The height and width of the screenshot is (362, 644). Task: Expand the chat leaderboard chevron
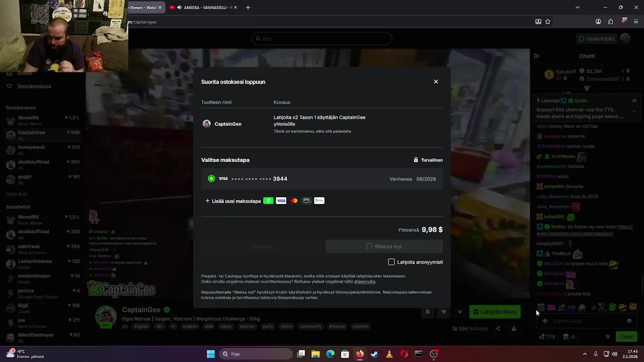(587, 88)
